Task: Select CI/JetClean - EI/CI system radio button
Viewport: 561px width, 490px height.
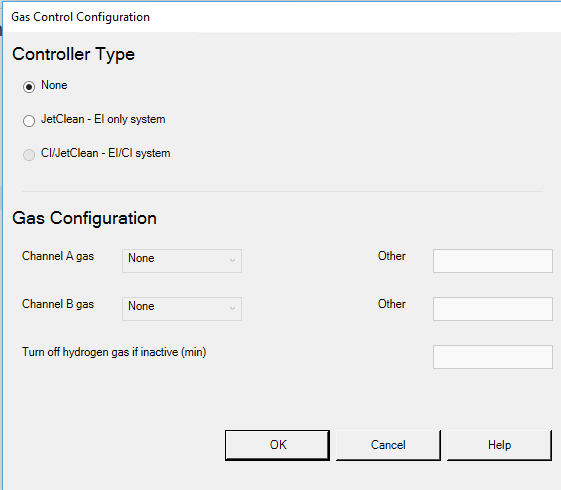Action: click(29, 155)
